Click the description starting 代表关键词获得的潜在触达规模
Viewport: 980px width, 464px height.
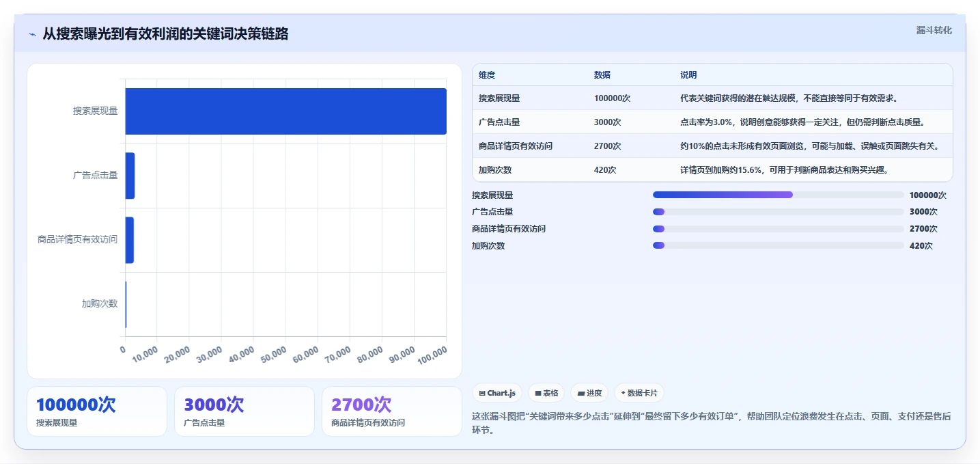point(789,98)
